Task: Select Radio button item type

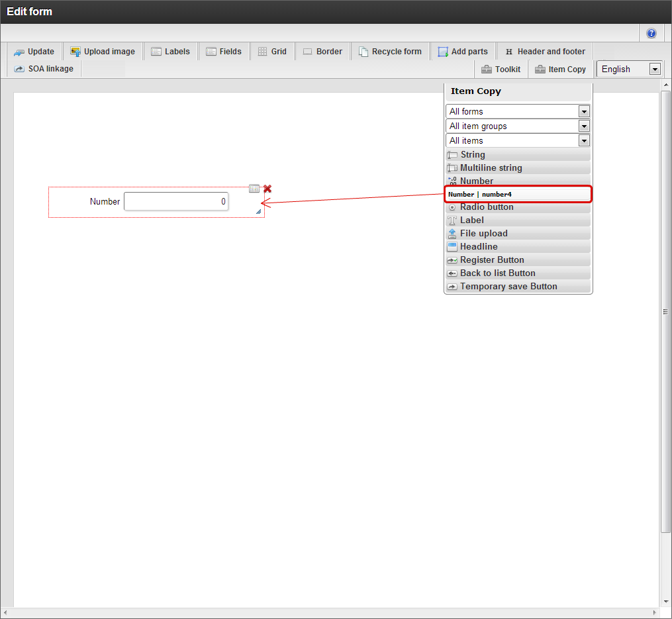Action: 518,207
